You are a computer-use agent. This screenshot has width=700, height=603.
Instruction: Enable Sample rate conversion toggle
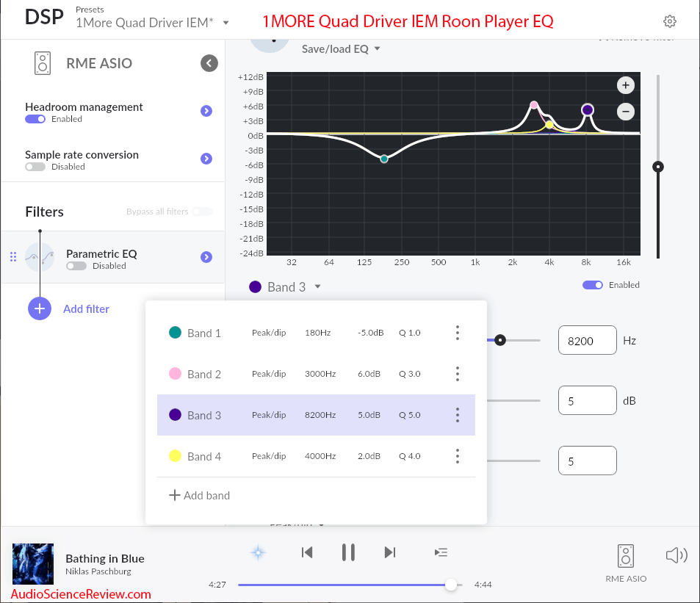[35, 167]
